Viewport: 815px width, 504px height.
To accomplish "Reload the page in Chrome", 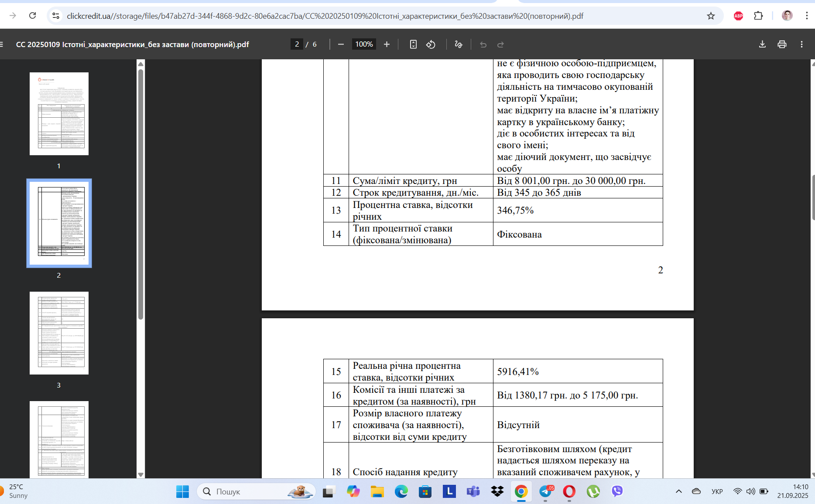I will (32, 16).
